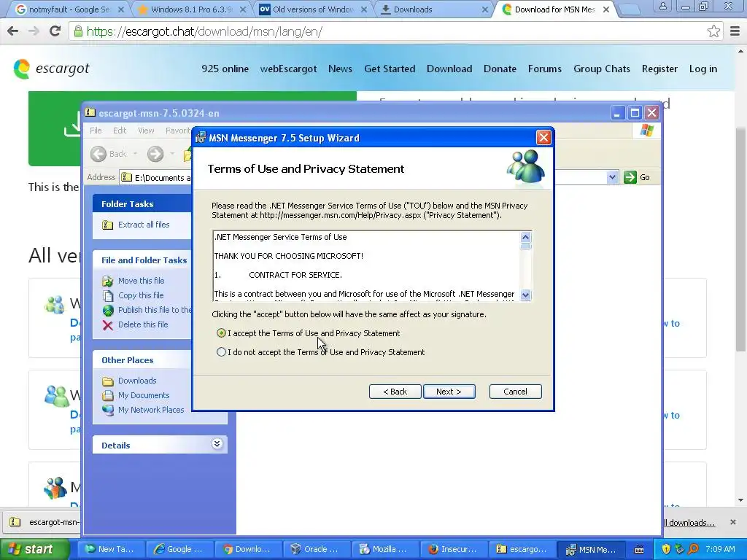Switch to Windows 8.1 Pro tab
The image size is (747, 560).
coord(193,9)
